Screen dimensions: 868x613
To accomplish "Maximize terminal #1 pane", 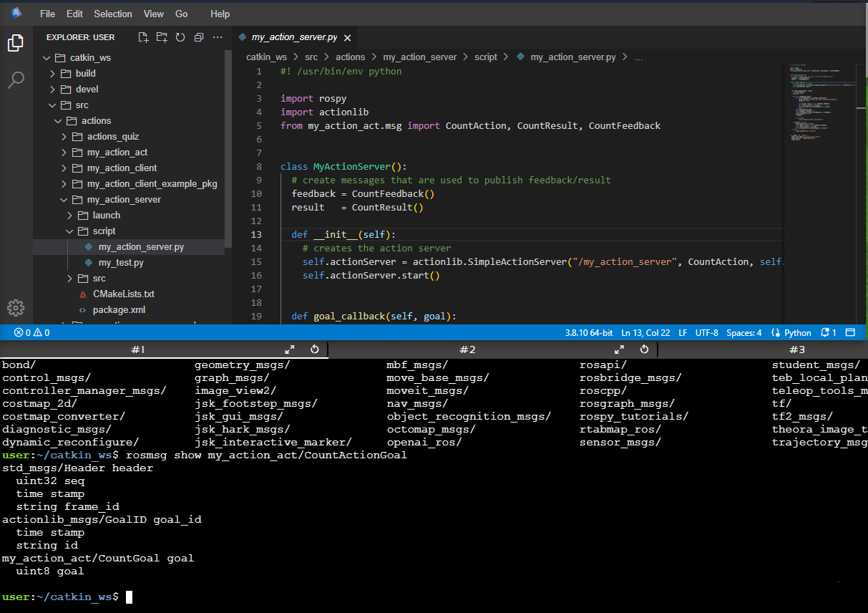I will (x=290, y=349).
